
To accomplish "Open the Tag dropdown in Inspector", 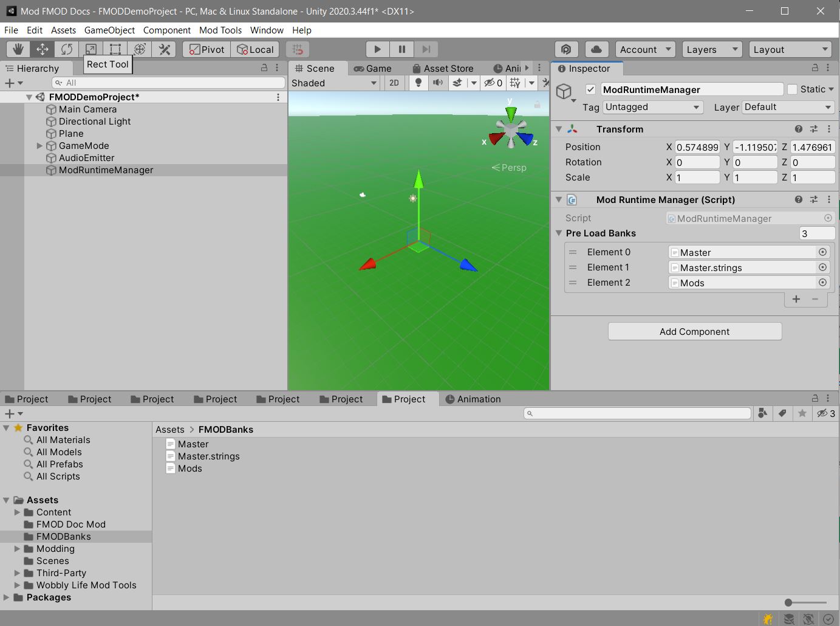I will tap(652, 107).
